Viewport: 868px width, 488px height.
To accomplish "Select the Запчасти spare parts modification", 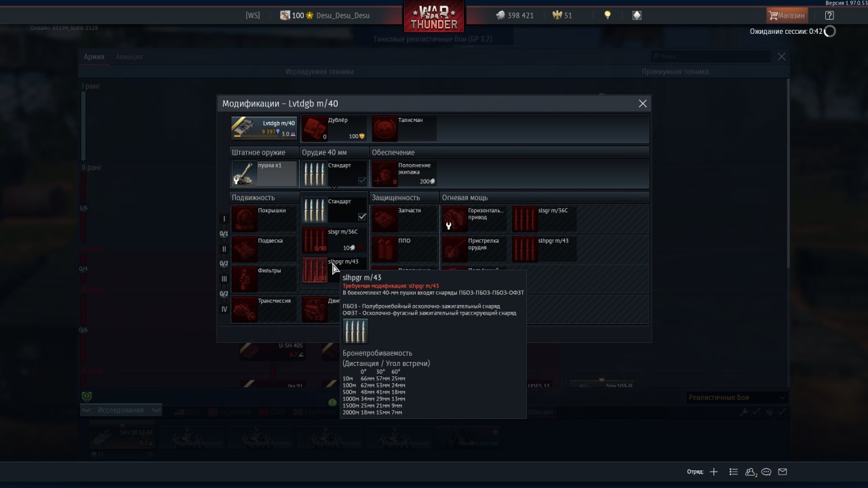I will (x=404, y=219).
